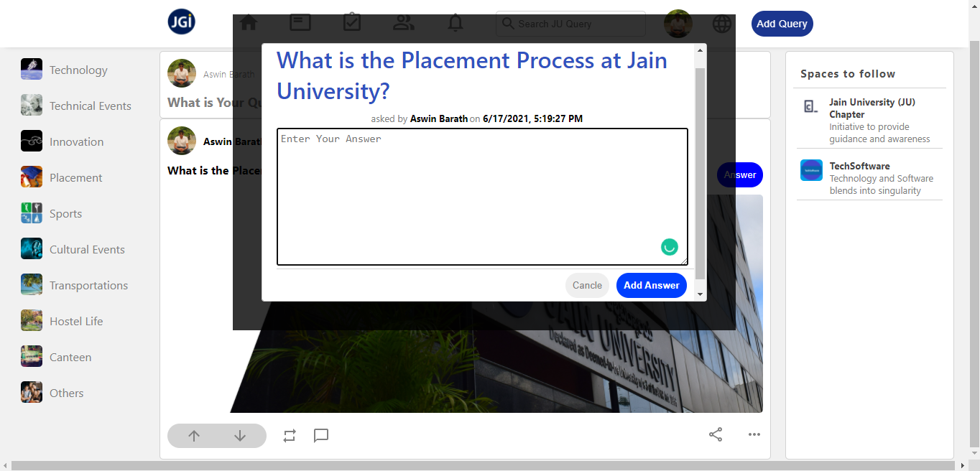Click the repost arrows icon
The width and height of the screenshot is (980, 471).
click(x=290, y=436)
